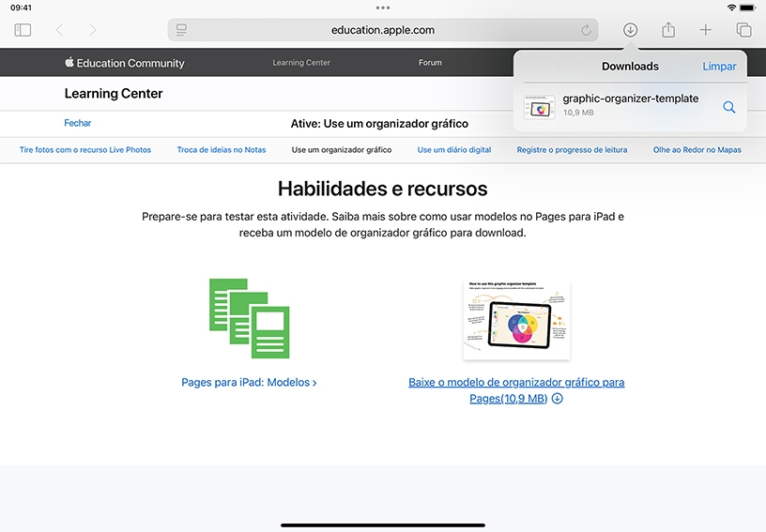Click the green Pages documents icon
The width and height of the screenshot is (766, 532).
coord(249,318)
